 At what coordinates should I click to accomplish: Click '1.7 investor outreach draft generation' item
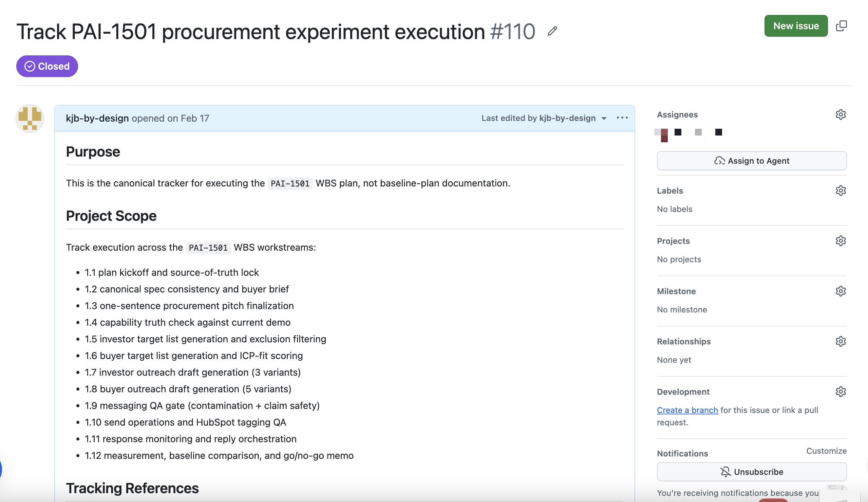pos(192,372)
